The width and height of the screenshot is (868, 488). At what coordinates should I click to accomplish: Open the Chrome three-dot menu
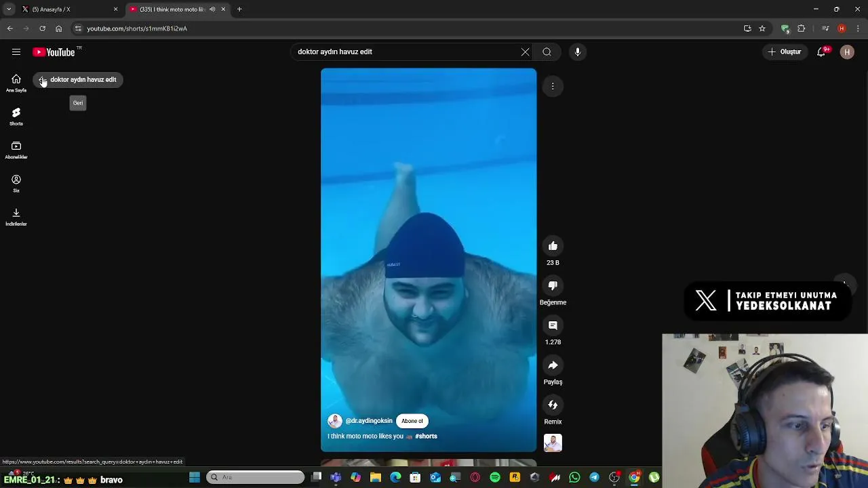(857, 28)
